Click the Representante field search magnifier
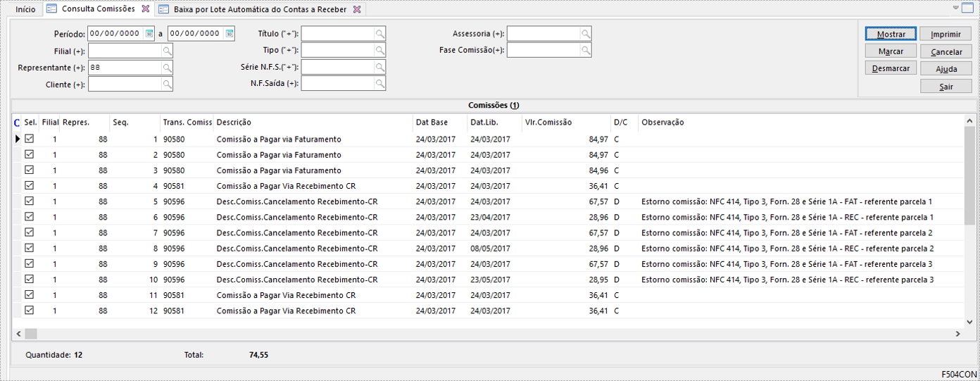 coord(167,68)
